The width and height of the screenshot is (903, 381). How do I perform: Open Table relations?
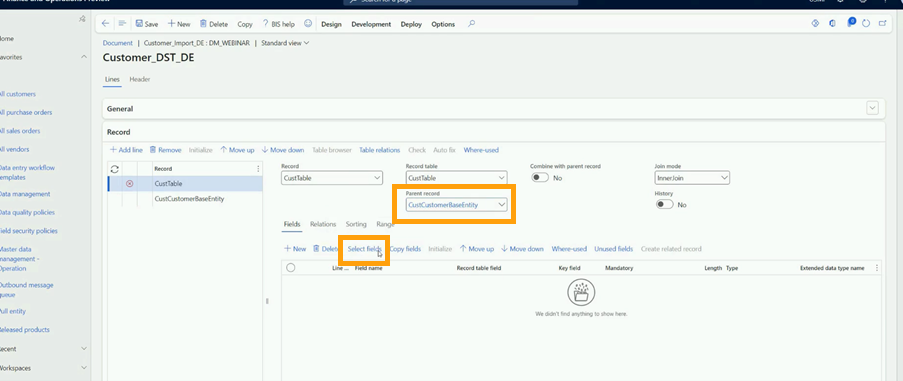pyautogui.click(x=380, y=150)
